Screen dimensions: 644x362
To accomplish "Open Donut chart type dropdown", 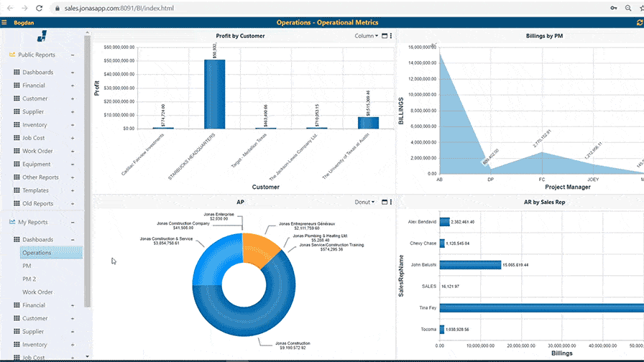I will (x=364, y=202).
